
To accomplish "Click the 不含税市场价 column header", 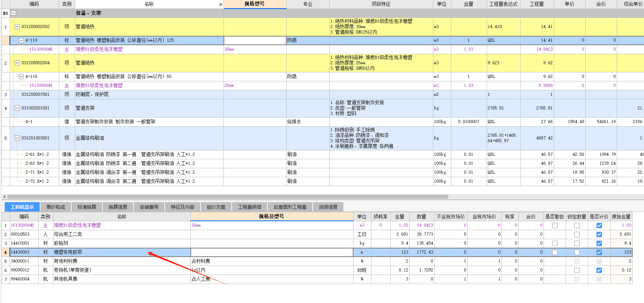I will [x=451, y=217].
